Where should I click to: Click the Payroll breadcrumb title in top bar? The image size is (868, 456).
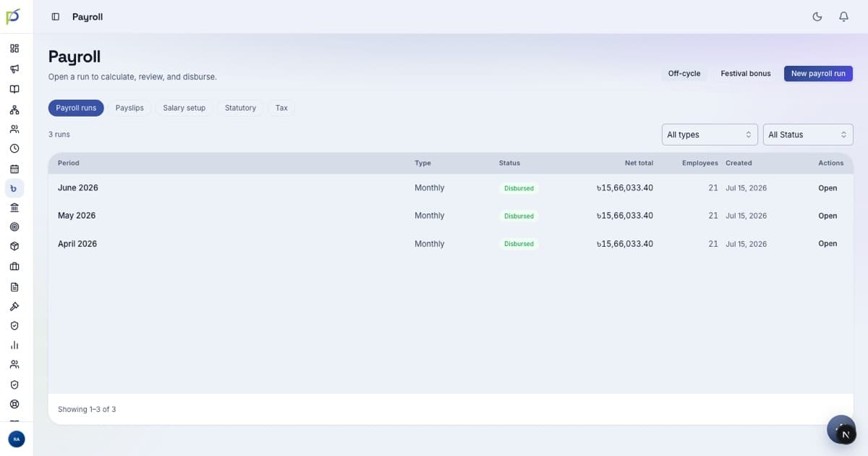(x=88, y=17)
